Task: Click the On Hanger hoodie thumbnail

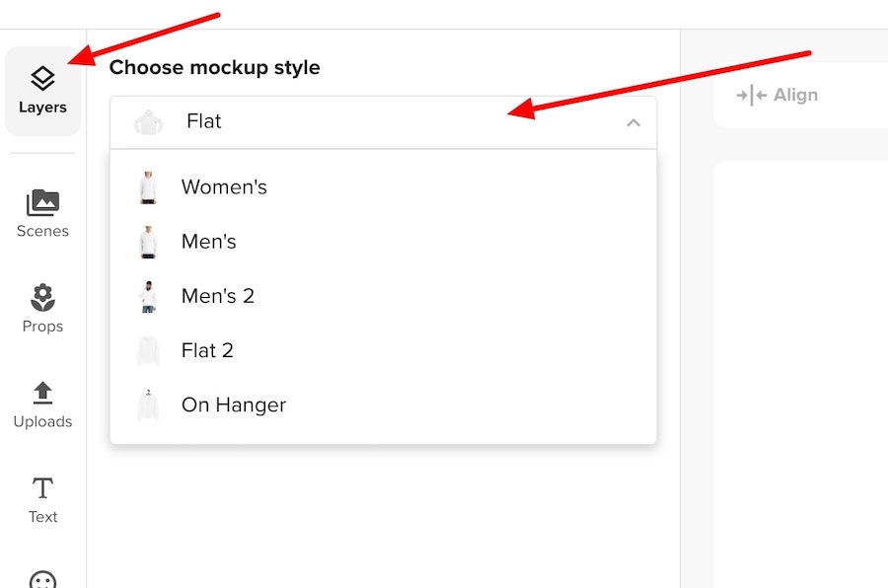Action: tap(148, 405)
